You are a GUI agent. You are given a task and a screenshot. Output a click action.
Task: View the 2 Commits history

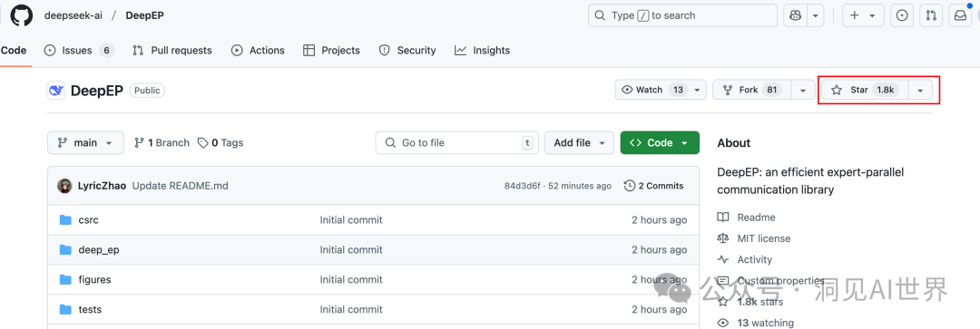coord(653,186)
